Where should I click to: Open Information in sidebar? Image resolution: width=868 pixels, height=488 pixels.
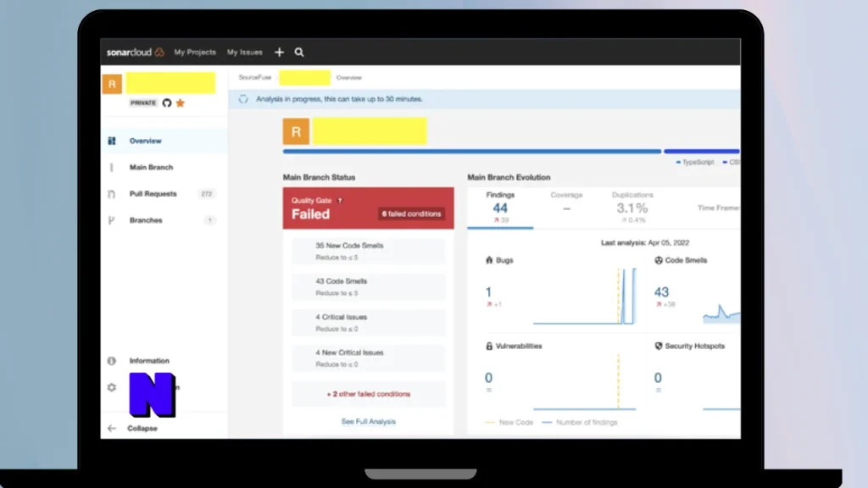click(x=149, y=361)
